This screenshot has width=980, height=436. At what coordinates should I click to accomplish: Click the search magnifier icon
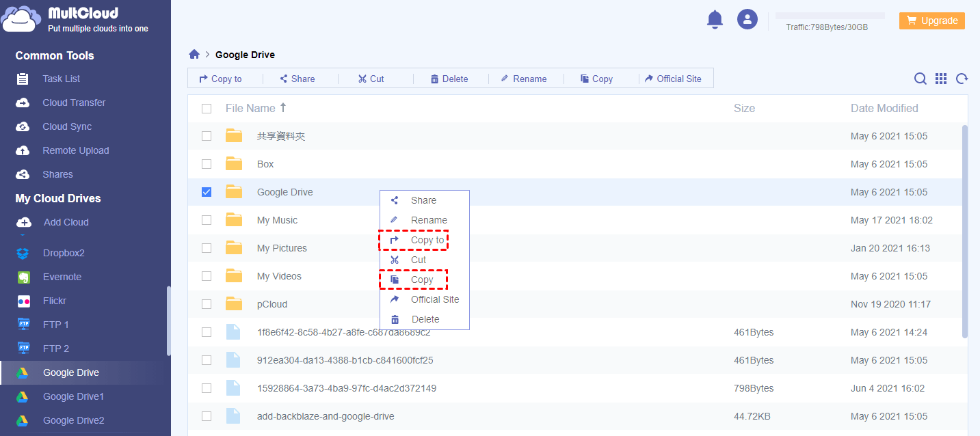[x=921, y=79]
